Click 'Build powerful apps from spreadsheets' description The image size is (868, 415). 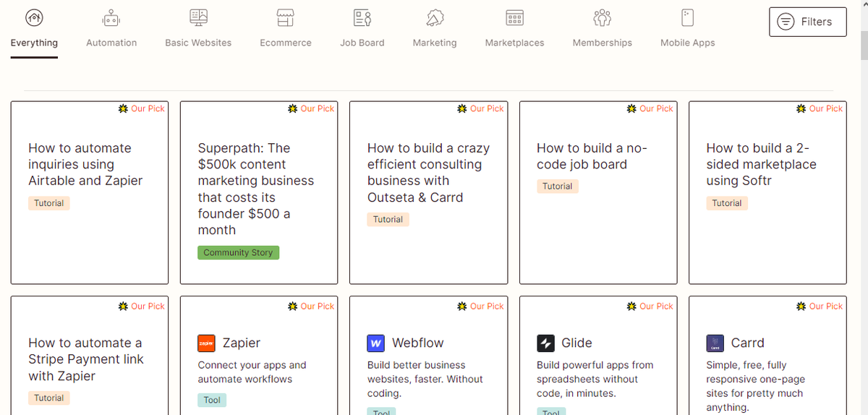pyautogui.click(x=595, y=379)
